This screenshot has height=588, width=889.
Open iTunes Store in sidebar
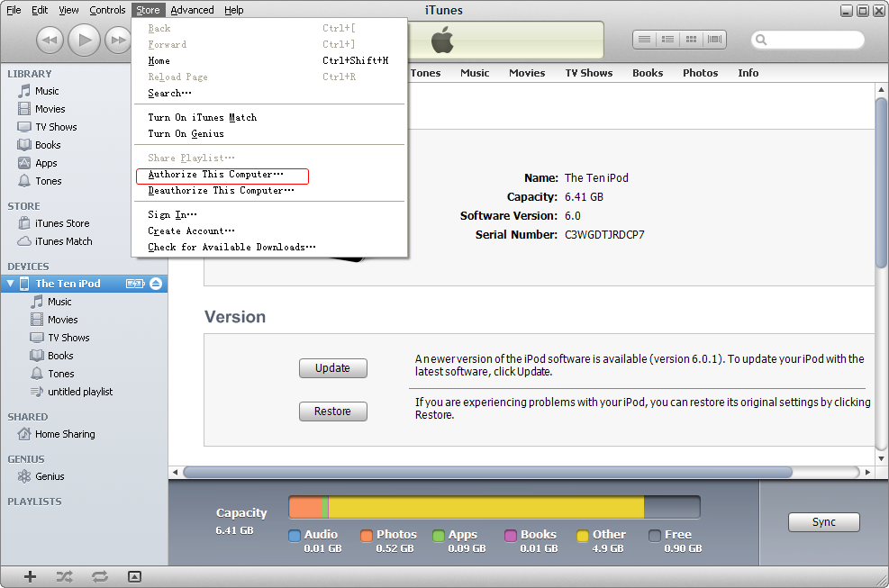[x=62, y=223]
